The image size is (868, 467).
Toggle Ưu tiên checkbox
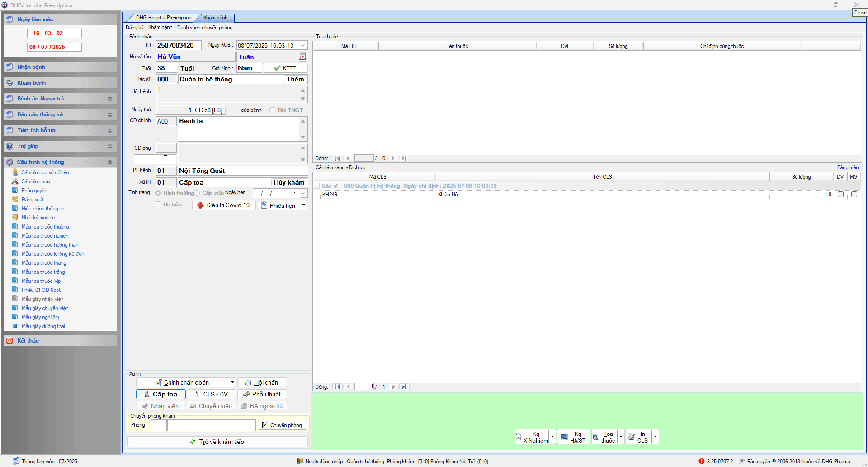[x=158, y=205]
